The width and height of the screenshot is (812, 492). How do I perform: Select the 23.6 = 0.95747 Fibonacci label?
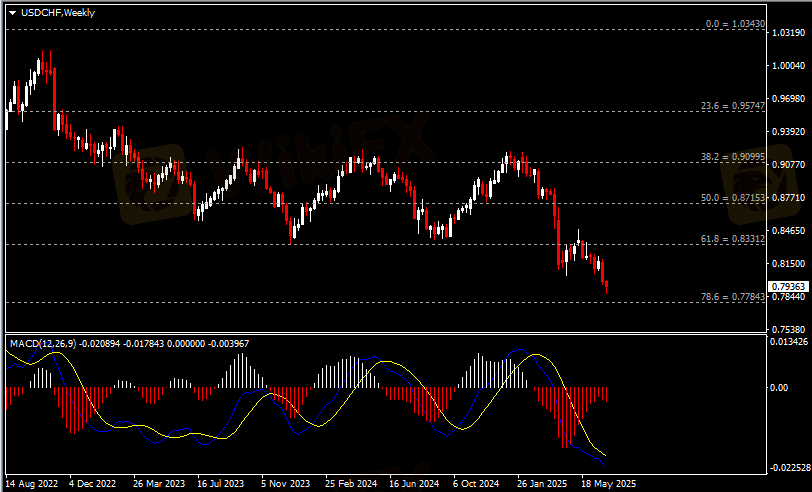(x=733, y=106)
